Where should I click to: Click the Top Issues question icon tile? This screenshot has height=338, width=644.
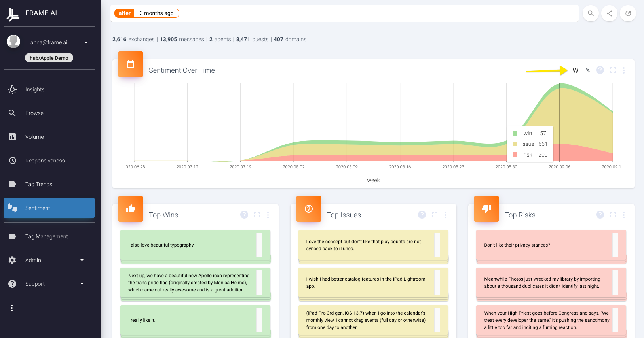tap(309, 209)
